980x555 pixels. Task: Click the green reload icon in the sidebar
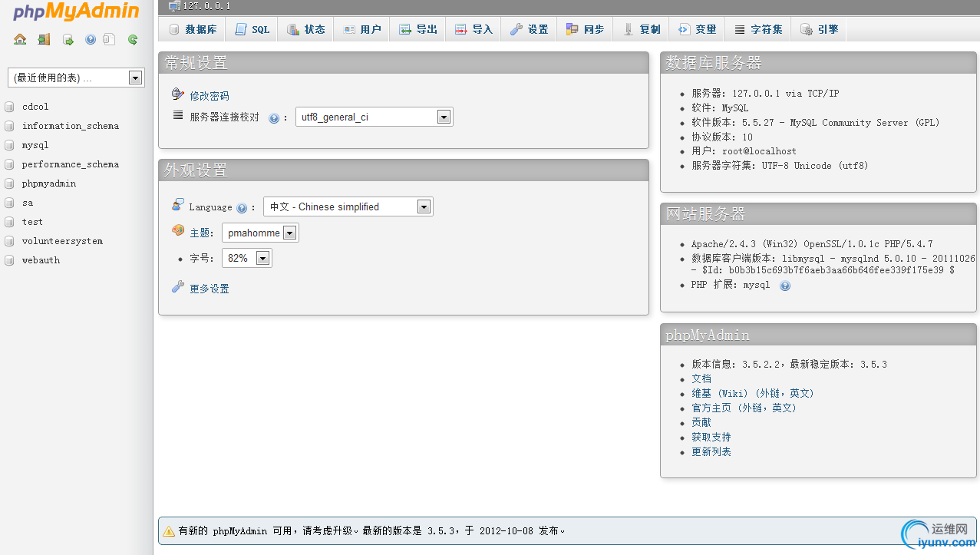[133, 39]
